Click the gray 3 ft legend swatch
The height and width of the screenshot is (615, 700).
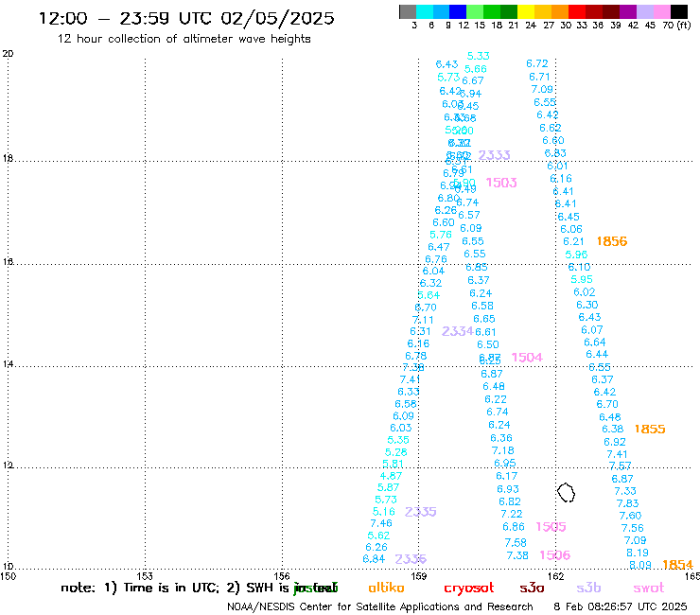point(408,11)
